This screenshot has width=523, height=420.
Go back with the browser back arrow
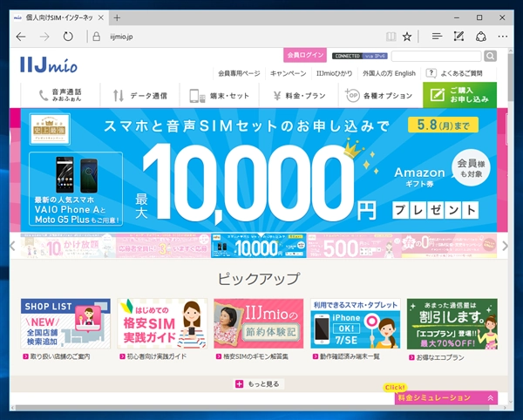tap(21, 37)
